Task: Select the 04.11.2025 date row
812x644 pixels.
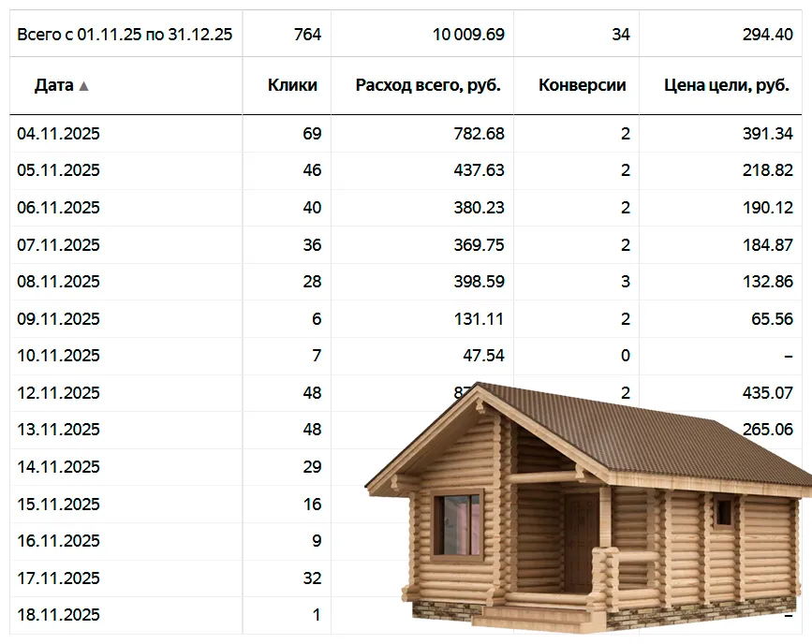Action: (58, 134)
